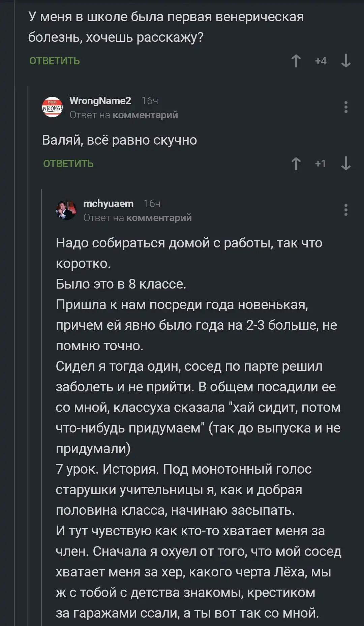
Task: Click the 16ч timestamp beside WrongName2
Action: pos(150,101)
